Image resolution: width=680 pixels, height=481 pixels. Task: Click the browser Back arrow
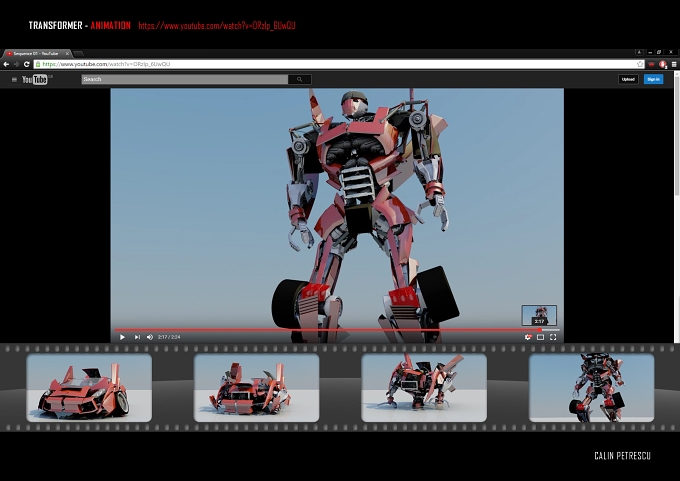point(6,64)
